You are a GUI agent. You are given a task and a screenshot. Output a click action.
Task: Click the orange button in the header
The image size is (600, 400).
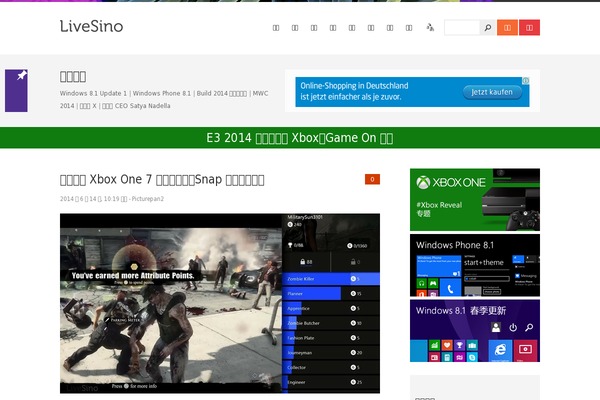click(x=507, y=28)
